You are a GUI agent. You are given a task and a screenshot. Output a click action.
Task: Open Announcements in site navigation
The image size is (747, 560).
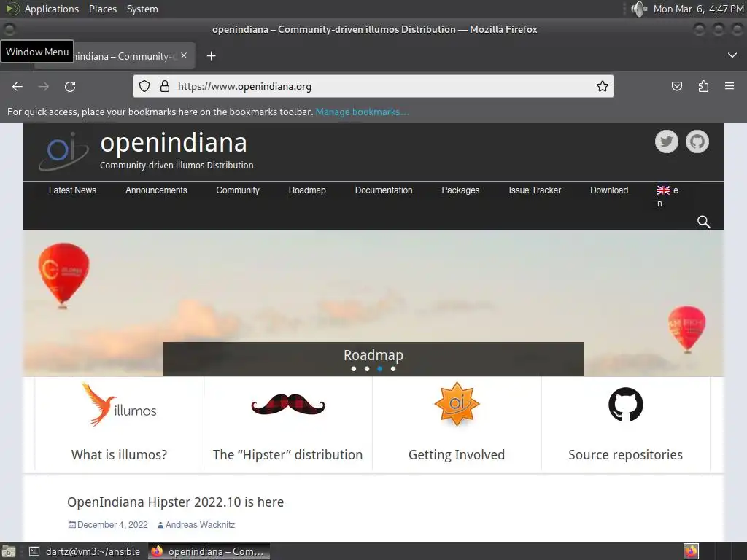coord(156,190)
